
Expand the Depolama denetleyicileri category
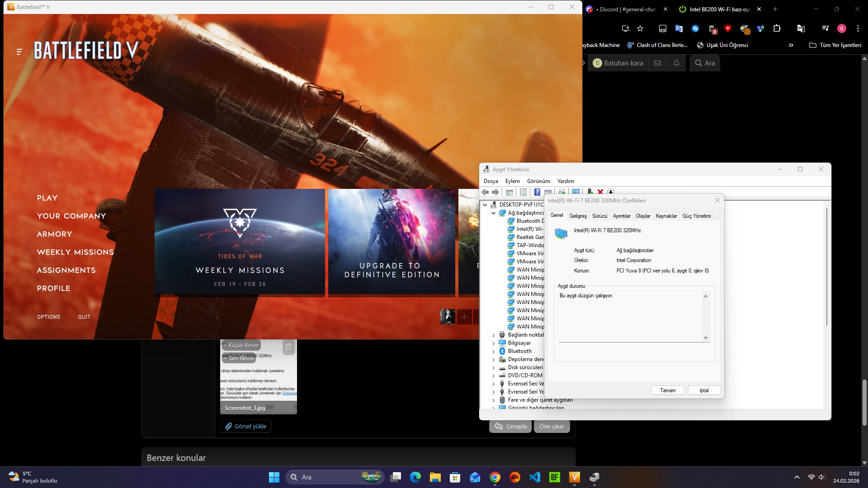(x=494, y=360)
